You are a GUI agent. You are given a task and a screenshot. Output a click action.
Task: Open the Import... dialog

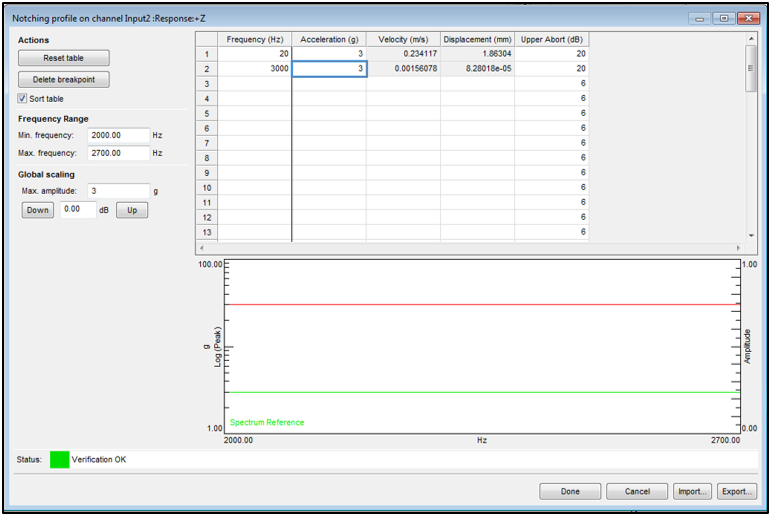[x=691, y=491]
